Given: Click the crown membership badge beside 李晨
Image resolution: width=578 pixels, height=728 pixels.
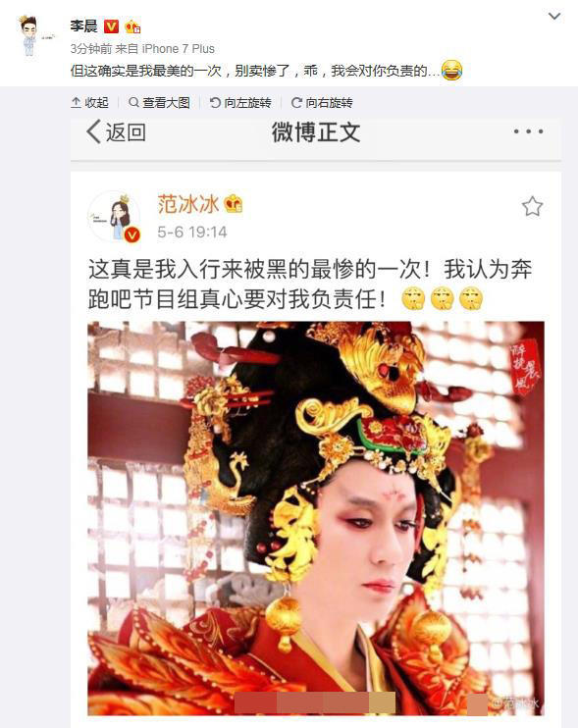Looking at the screenshot, I should click(132, 26).
